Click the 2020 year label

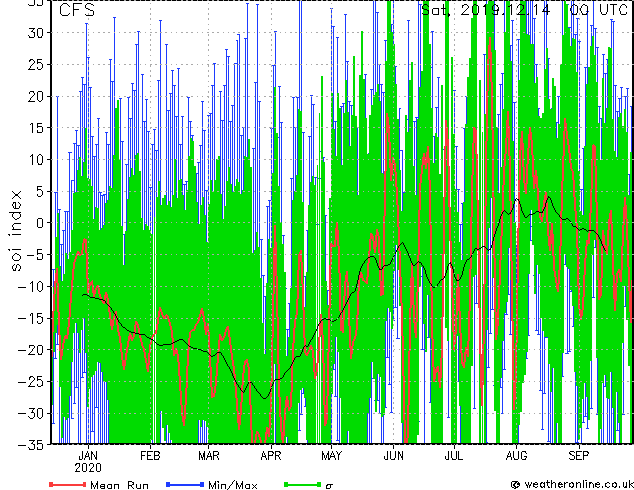pyautogui.click(x=88, y=468)
